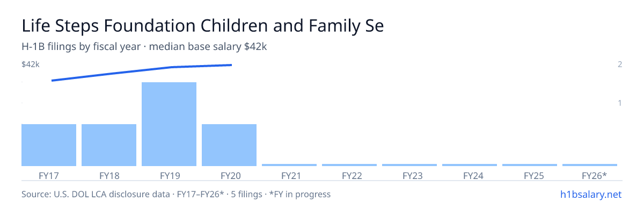This screenshot has width=644, height=215.
Task: Click the FY23 axis label
Action: pos(409,176)
